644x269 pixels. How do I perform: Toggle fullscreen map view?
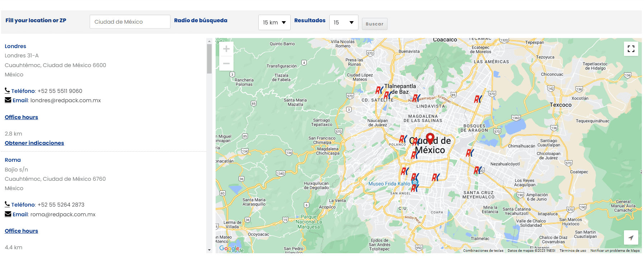click(631, 49)
